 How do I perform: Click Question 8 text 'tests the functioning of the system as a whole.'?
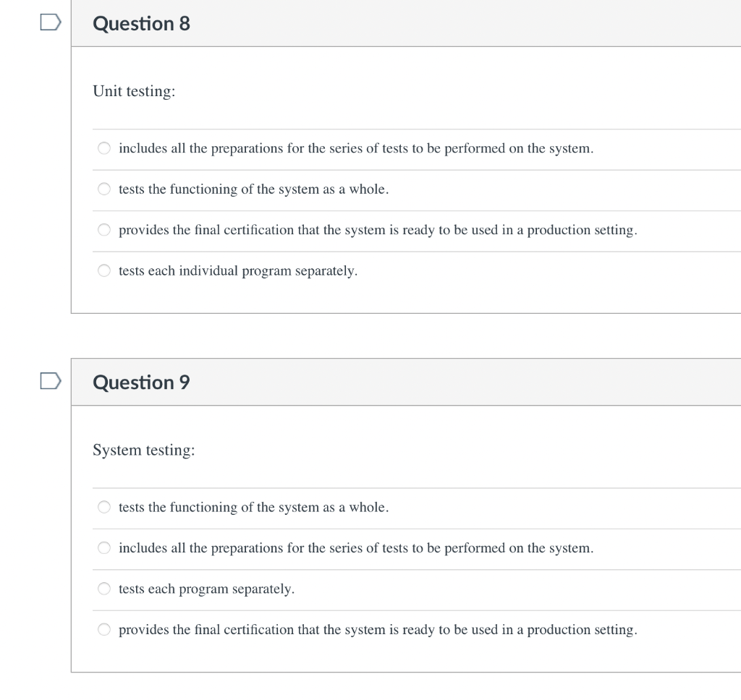tap(253, 189)
